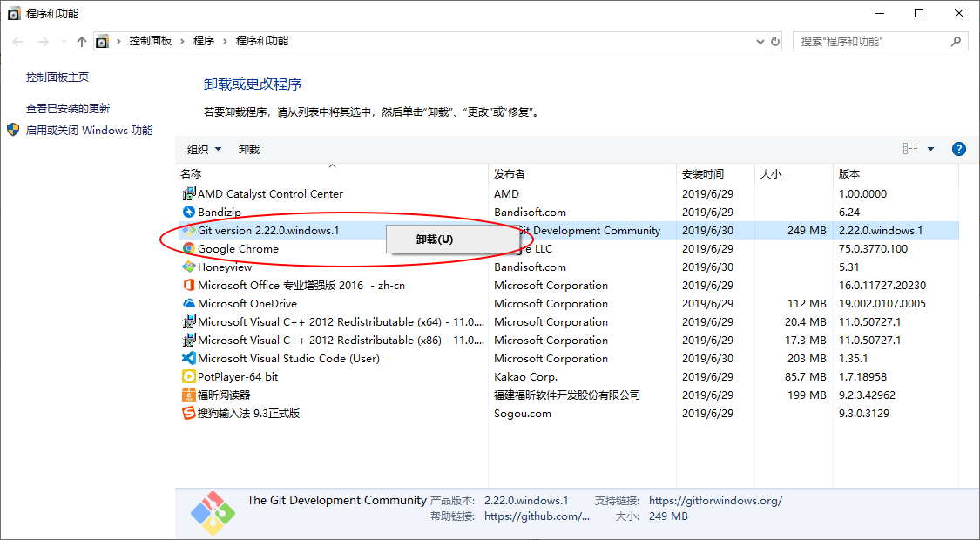Click version 75.0.3770.100 cell
Viewport: 980px width, 540px height.
(x=873, y=249)
